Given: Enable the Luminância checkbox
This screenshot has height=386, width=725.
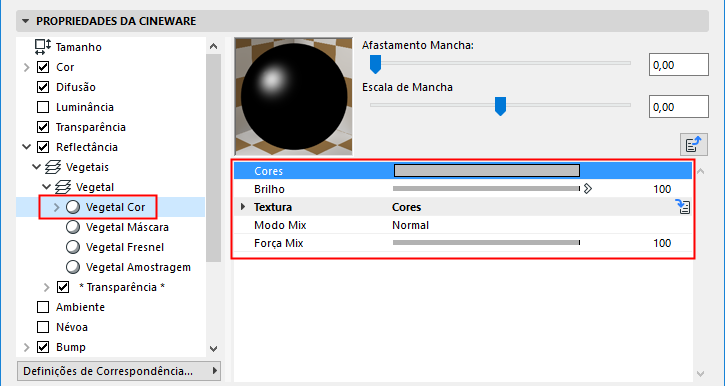Looking at the screenshot, I should (43, 107).
